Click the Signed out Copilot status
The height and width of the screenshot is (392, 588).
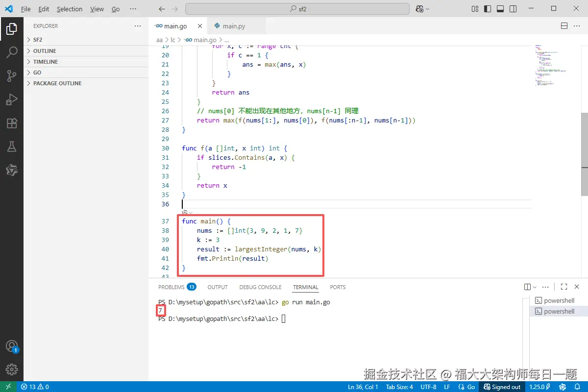[x=502, y=387]
